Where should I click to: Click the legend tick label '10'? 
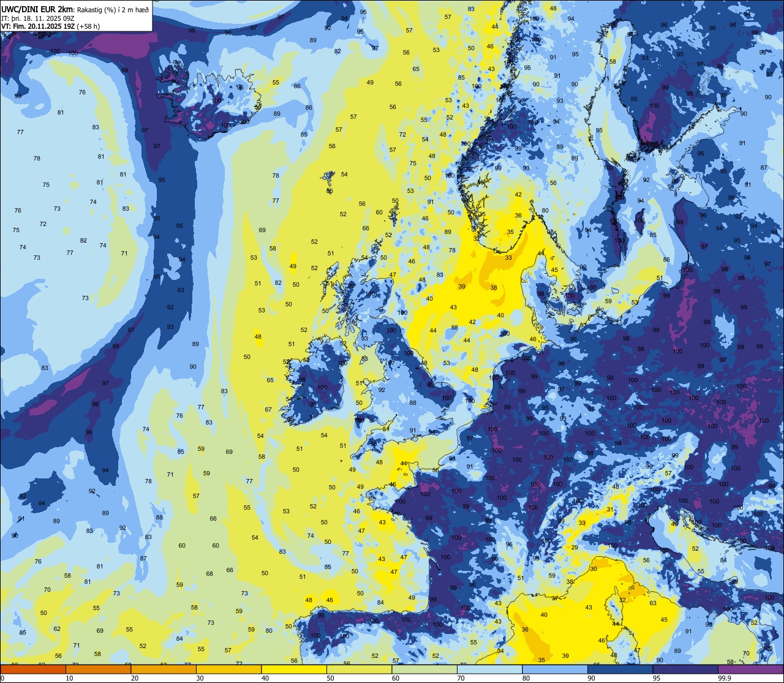pyautogui.click(x=69, y=678)
